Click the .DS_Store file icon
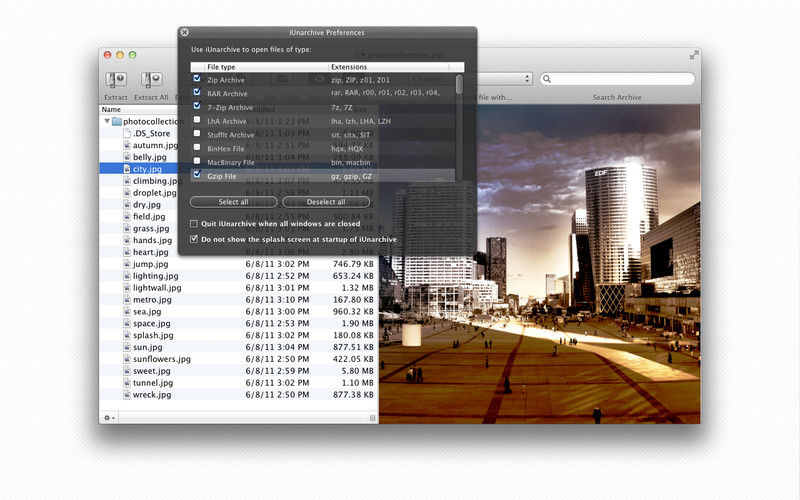 (127, 133)
